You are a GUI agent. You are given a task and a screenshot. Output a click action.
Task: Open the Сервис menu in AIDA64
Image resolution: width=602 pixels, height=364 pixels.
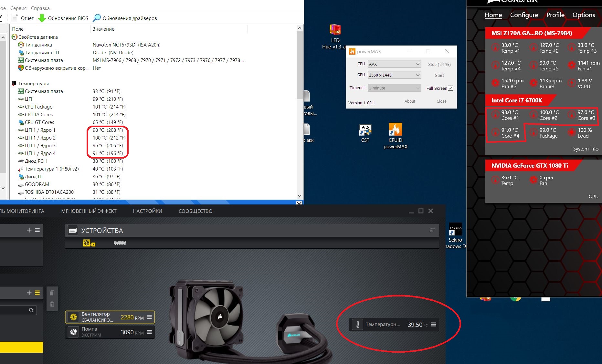click(18, 8)
